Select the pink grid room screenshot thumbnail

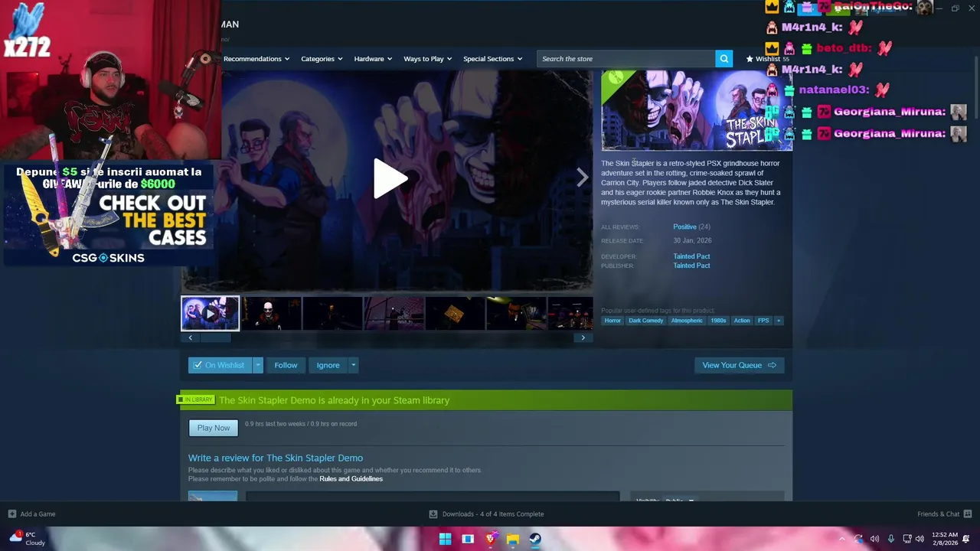click(x=394, y=313)
